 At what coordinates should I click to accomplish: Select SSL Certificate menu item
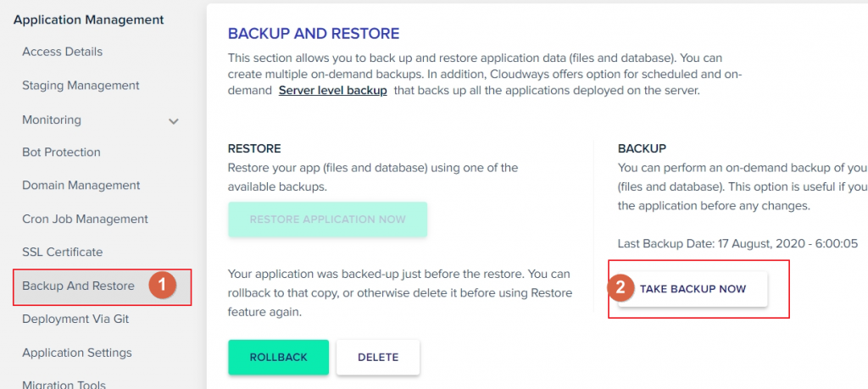pos(63,253)
